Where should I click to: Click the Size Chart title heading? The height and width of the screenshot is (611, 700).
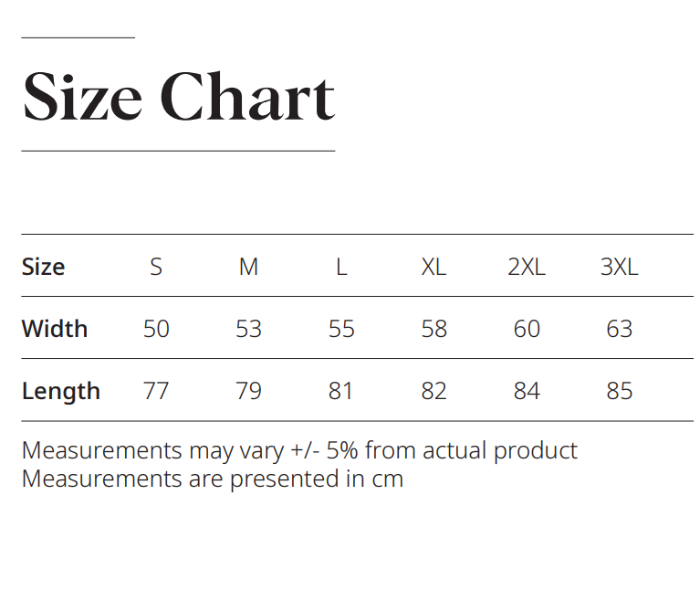click(x=178, y=97)
